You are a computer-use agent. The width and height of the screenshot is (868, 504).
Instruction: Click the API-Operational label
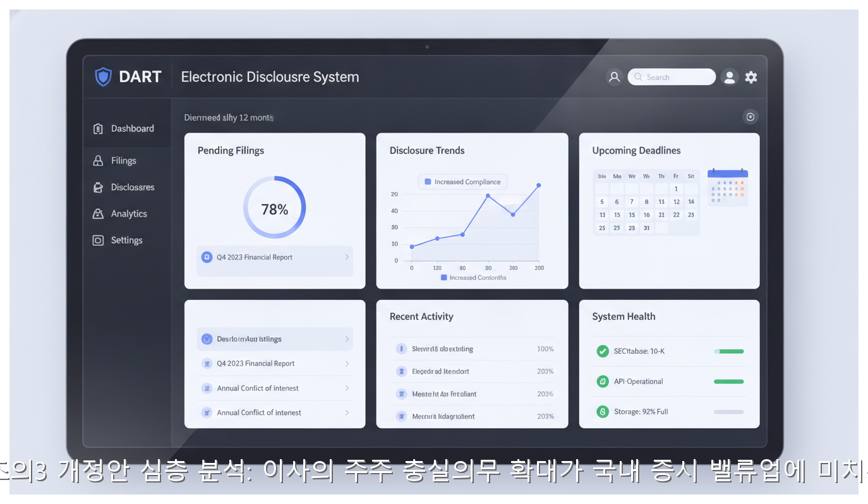(x=638, y=381)
